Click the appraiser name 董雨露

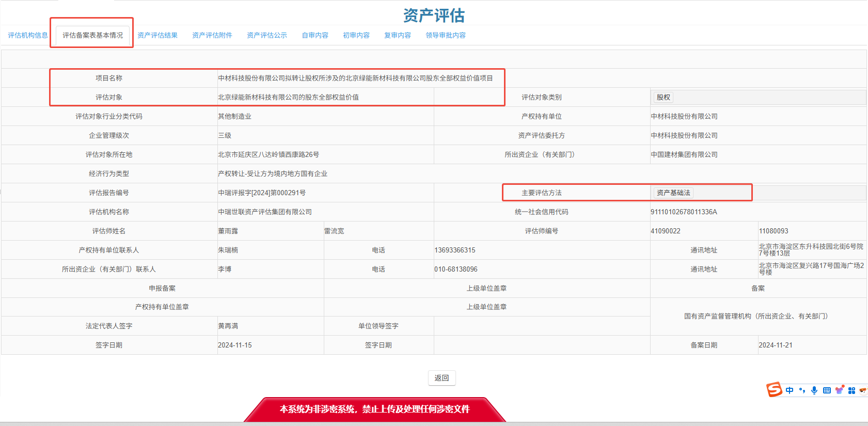click(x=228, y=231)
